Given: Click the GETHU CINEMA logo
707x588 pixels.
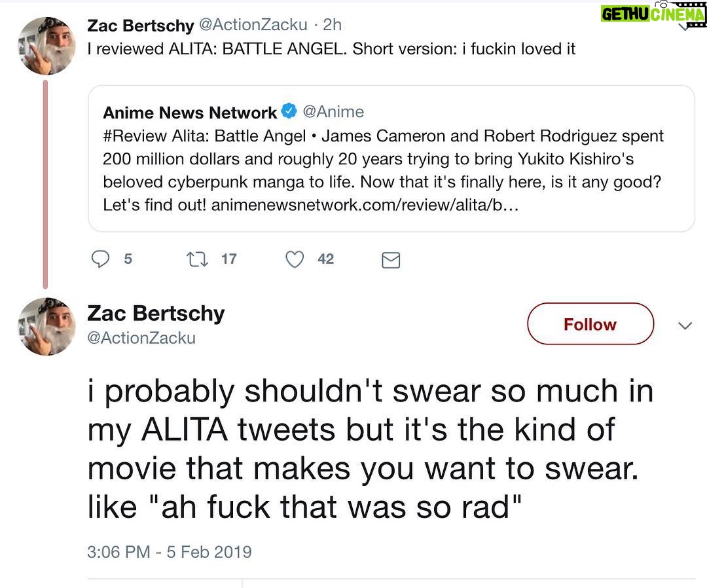Looking at the screenshot, I should coord(652,12).
